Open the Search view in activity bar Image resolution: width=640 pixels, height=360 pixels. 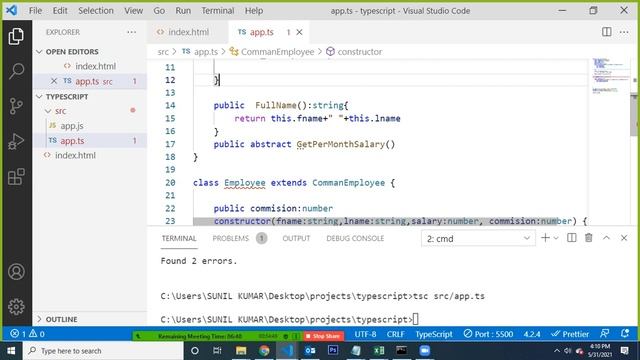pos(16,71)
